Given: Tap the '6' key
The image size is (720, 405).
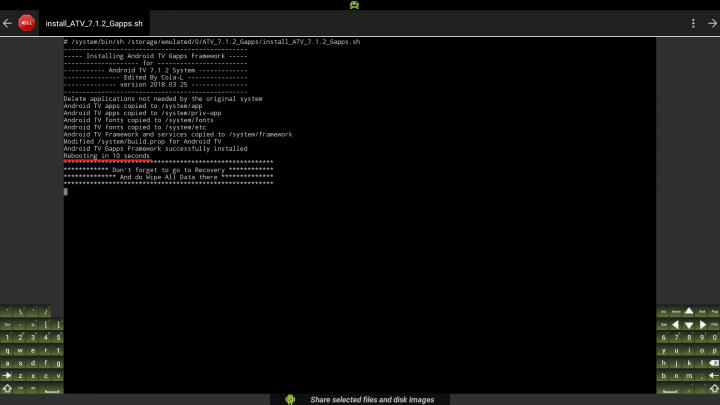Looking at the screenshot, I should point(663,337).
